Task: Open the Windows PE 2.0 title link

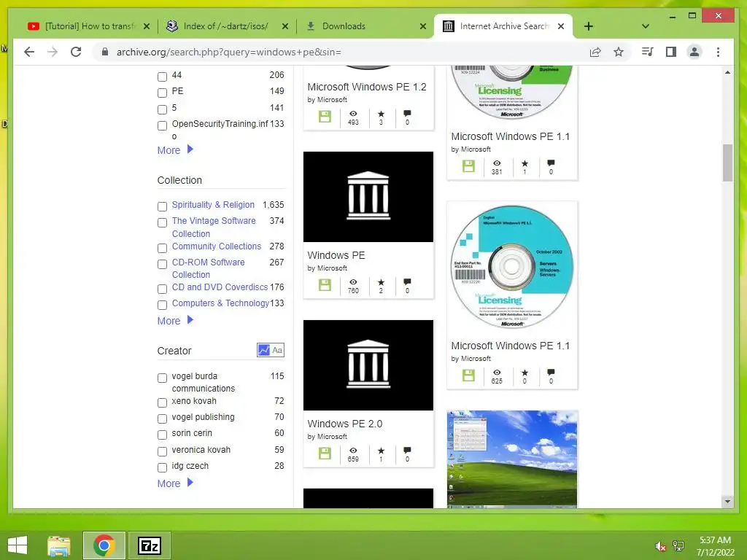Action: click(x=345, y=424)
